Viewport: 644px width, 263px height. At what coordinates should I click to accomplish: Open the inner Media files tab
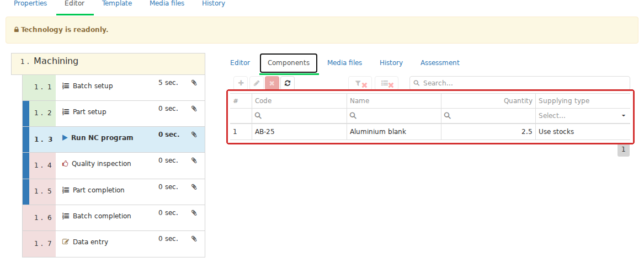pyautogui.click(x=344, y=63)
